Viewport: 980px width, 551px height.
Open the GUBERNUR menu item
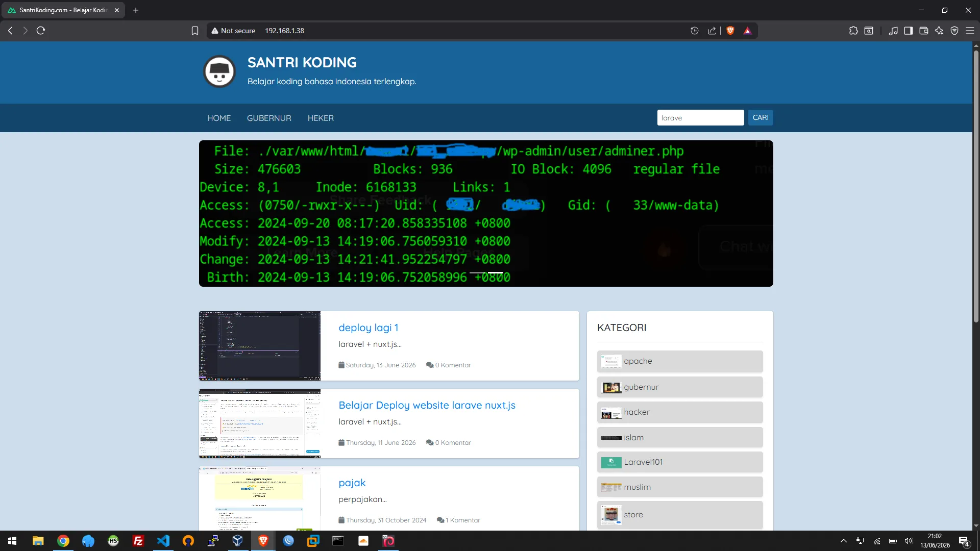click(269, 118)
